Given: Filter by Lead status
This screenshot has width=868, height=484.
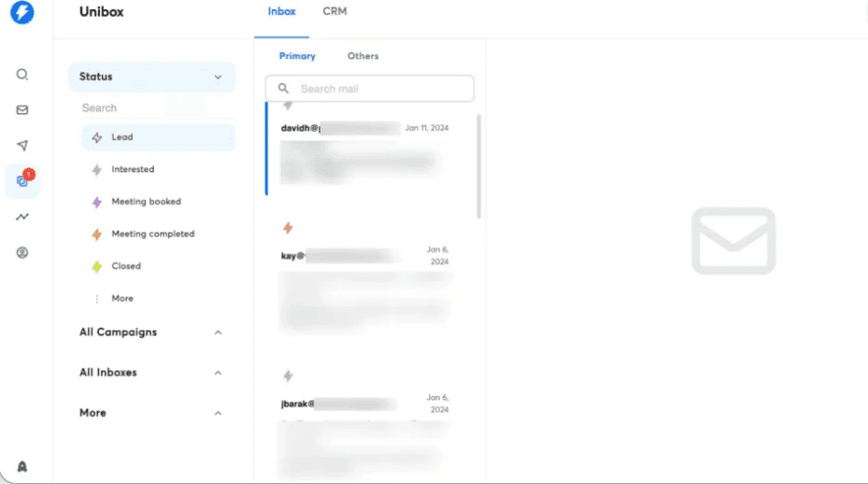Looking at the screenshot, I should coord(158,137).
